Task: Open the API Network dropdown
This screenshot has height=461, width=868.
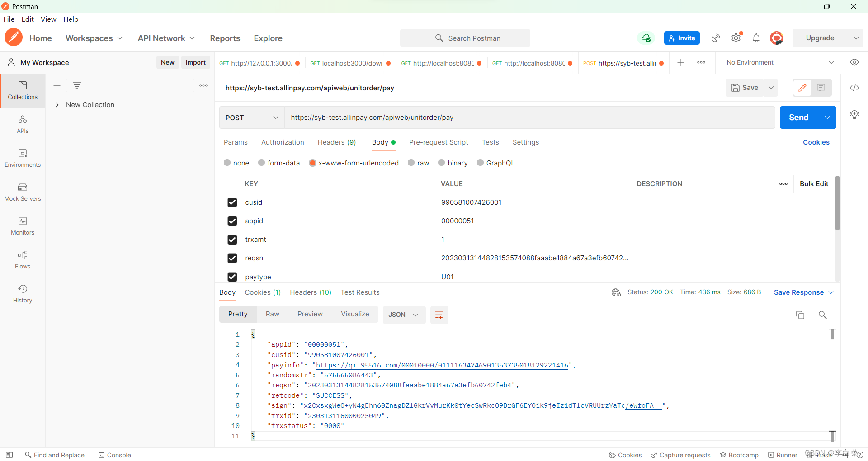Action: pos(166,38)
